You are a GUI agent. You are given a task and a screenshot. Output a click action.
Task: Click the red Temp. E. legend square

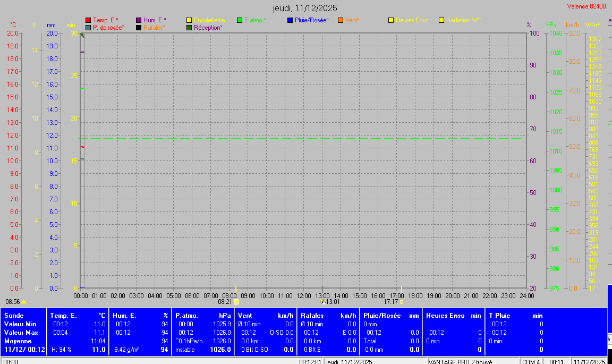[88, 20]
